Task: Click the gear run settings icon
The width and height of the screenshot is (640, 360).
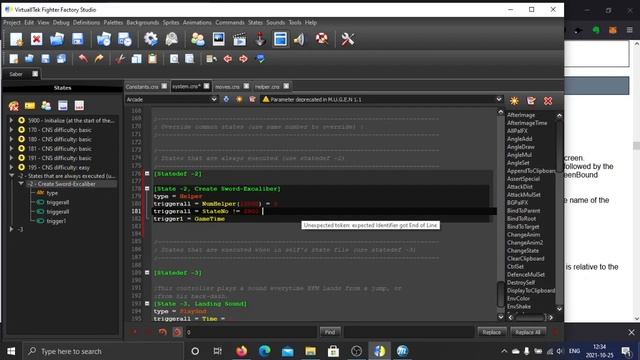Action: (151, 39)
